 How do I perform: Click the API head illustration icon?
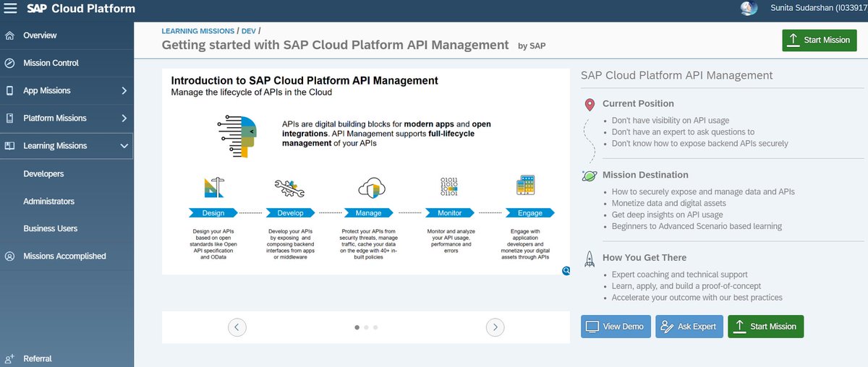click(237, 137)
